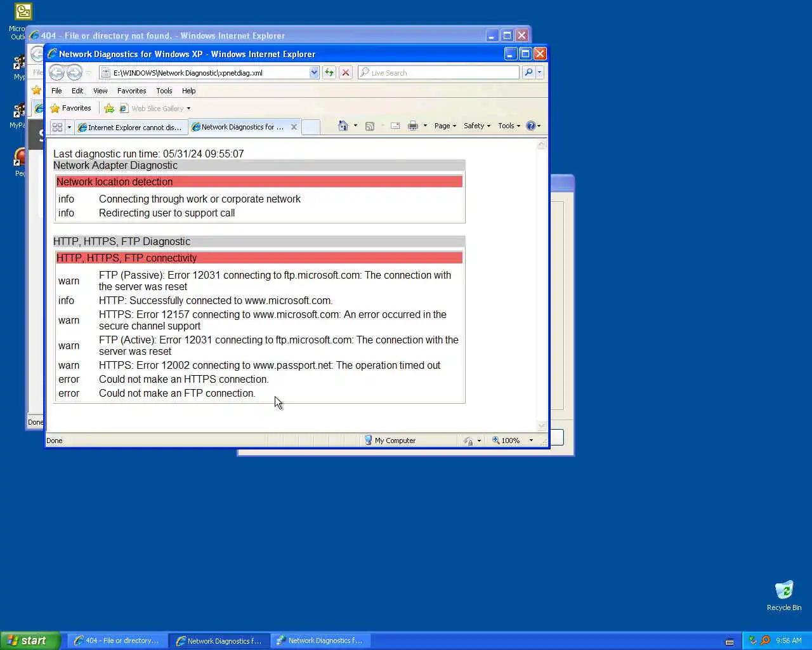Image resolution: width=812 pixels, height=650 pixels.
Task: Open the Safety dropdown menu
Action: click(477, 126)
